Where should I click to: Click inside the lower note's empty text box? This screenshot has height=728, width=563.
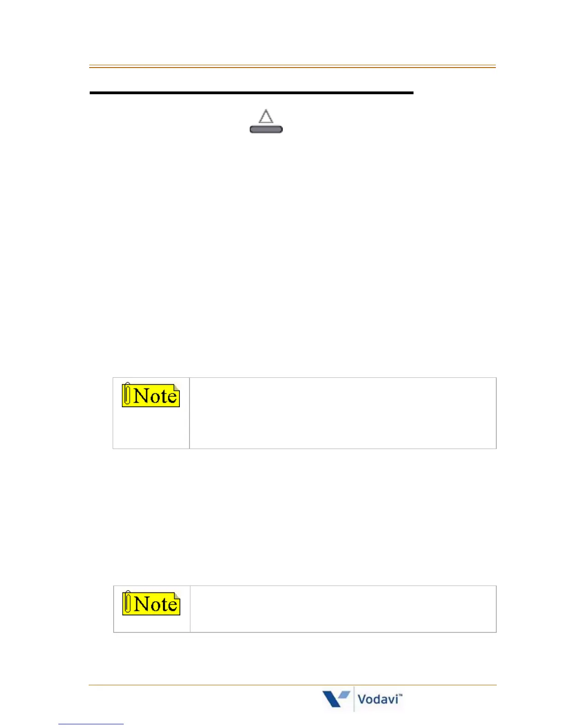point(343,609)
